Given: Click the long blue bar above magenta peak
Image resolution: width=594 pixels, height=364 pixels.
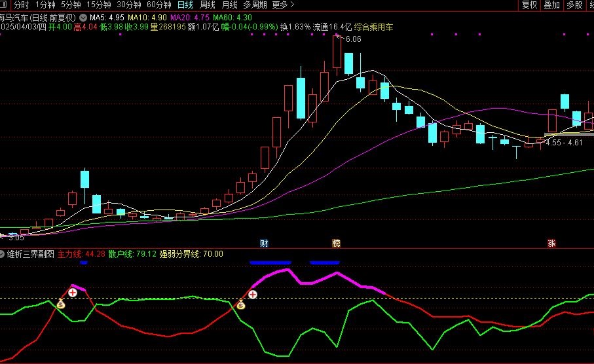Looking at the screenshot, I should click(x=270, y=262).
